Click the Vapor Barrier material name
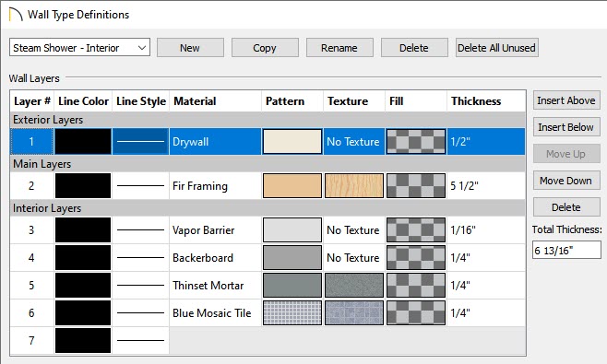This screenshot has width=607, height=364. coord(204,229)
